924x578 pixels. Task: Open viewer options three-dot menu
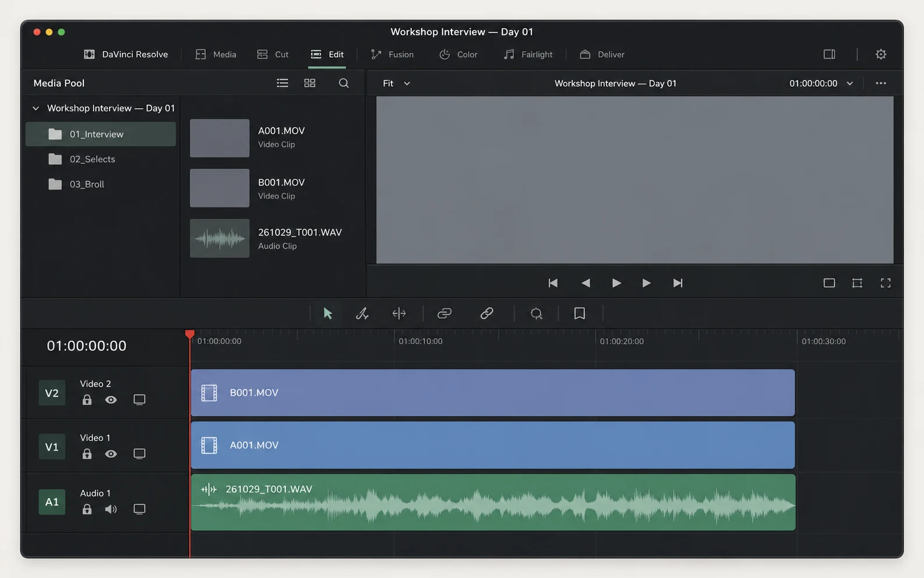pyautogui.click(x=881, y=83)
